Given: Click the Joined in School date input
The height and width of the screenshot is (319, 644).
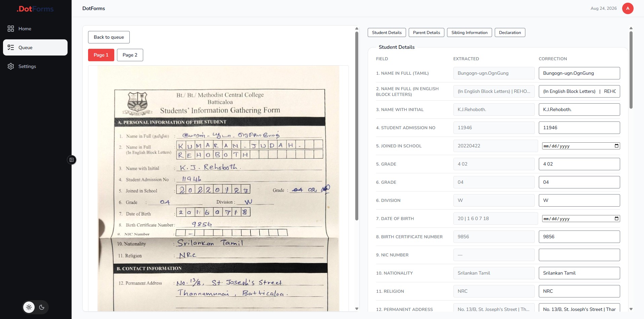Looking at the screenshot, I should [581, 146].
